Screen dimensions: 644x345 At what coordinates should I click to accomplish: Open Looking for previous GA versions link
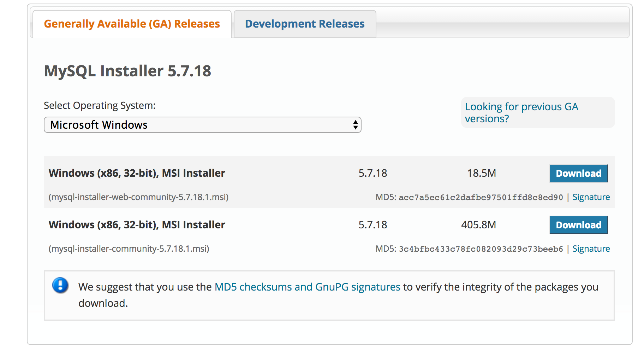[521, 112]
